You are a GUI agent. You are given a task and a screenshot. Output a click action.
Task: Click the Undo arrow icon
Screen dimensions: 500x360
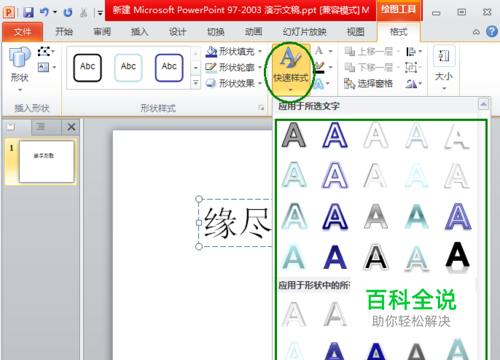click(x=44, y=12)
